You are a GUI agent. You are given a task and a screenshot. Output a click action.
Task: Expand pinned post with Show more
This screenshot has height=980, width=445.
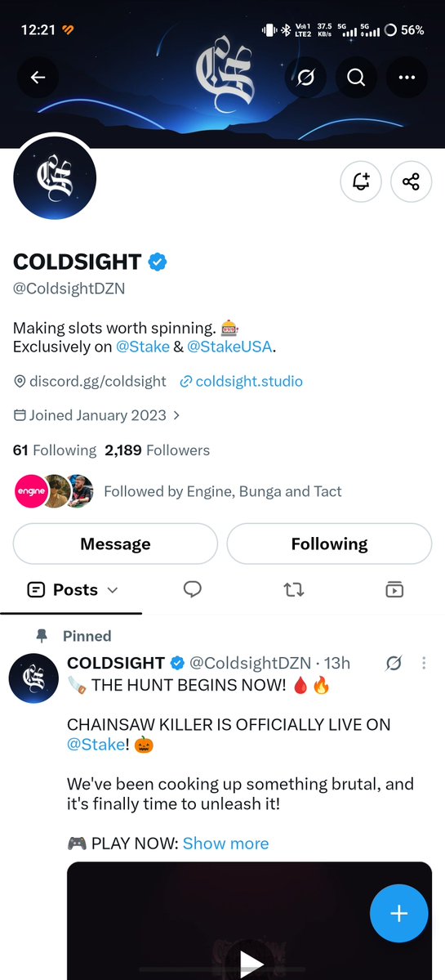[x=225, y=844]
